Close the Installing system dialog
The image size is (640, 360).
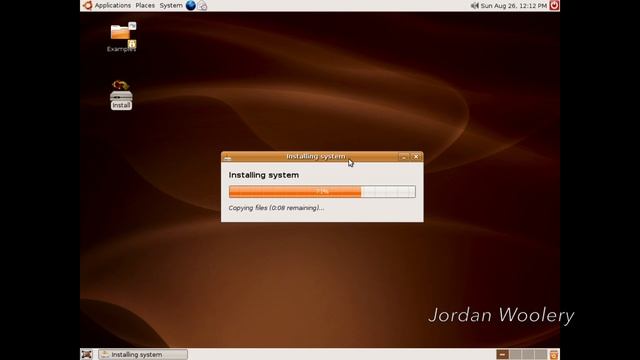point(416,157)
